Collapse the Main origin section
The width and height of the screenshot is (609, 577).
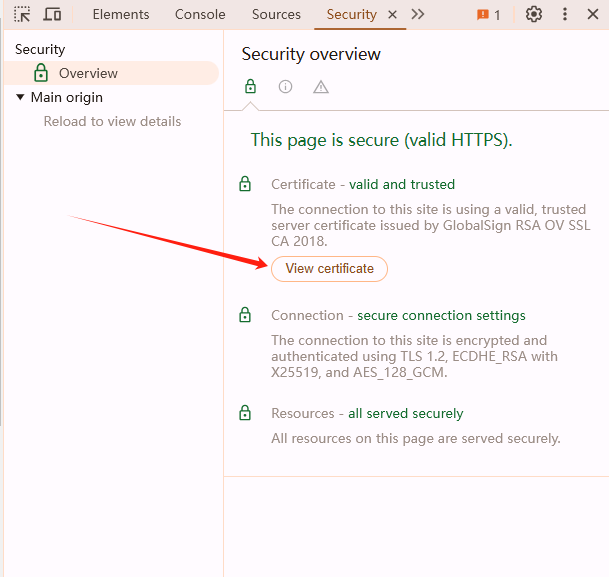click(20, 97)
